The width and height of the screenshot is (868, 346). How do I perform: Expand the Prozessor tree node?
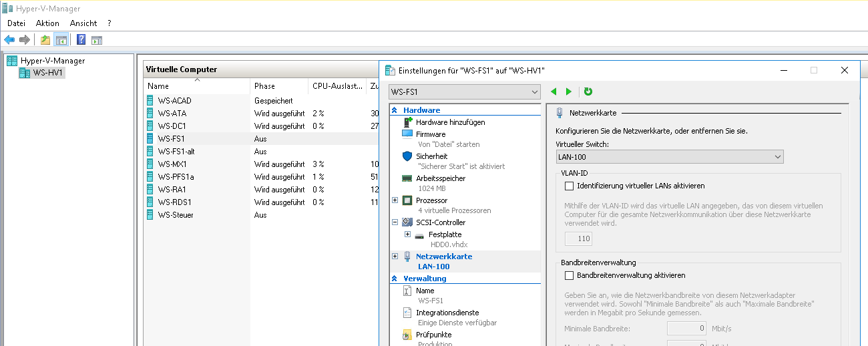click(395, 200)
